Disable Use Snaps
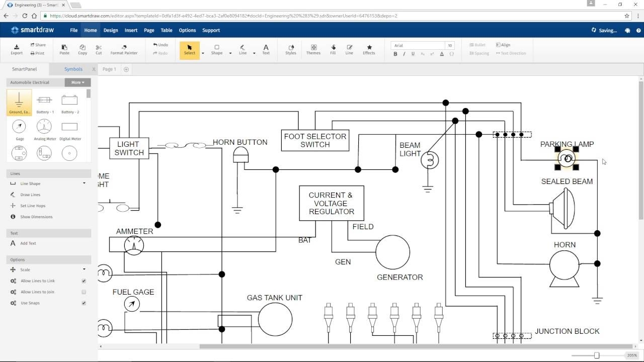Image resolution: width=644 pixels, height=362 pixels. (84, 303)
